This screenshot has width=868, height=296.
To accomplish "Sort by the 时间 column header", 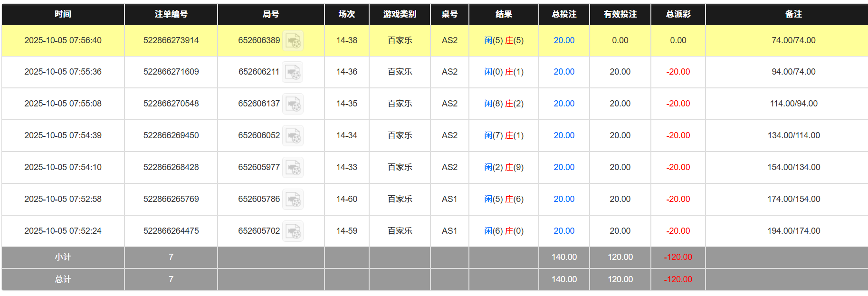I will [63, 14].
